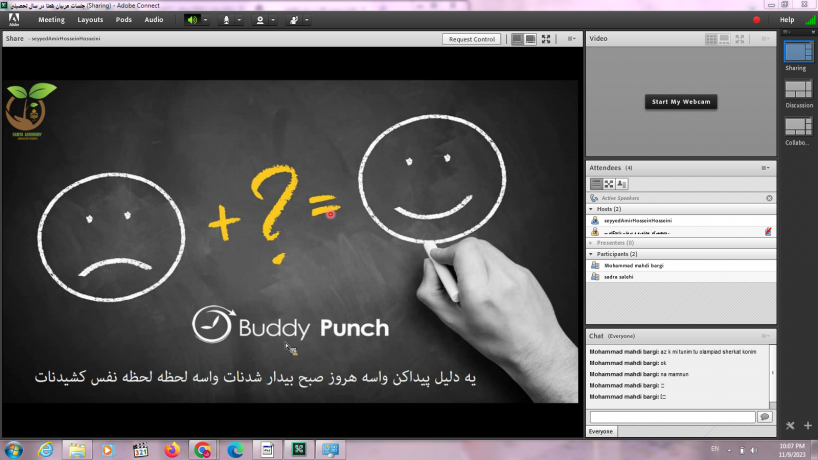Open Firefox from the taskbar
Viewport: 818px width, 460px height.
(172, 450)
